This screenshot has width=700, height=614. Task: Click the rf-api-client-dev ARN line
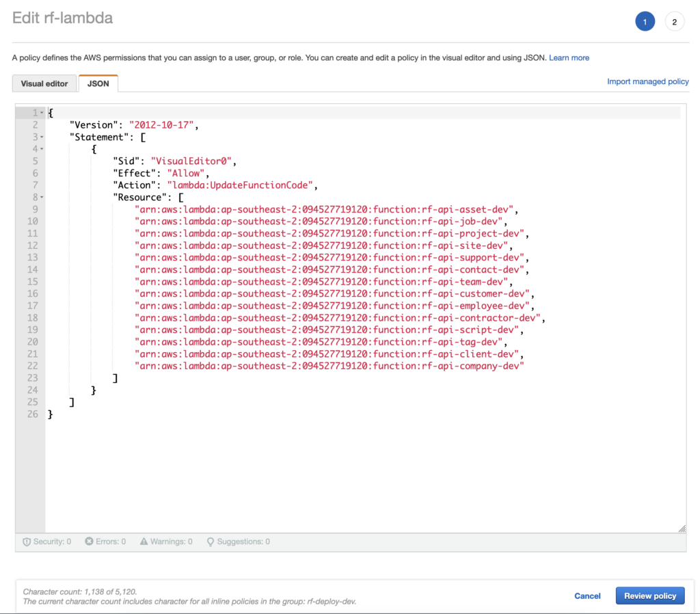(326, 354)
